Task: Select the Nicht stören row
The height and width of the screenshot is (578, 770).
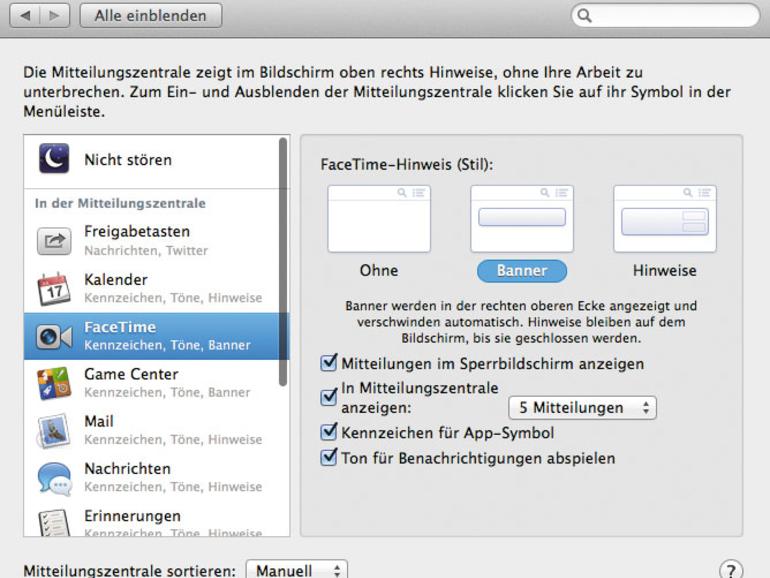Action: (x=151, y=162)
